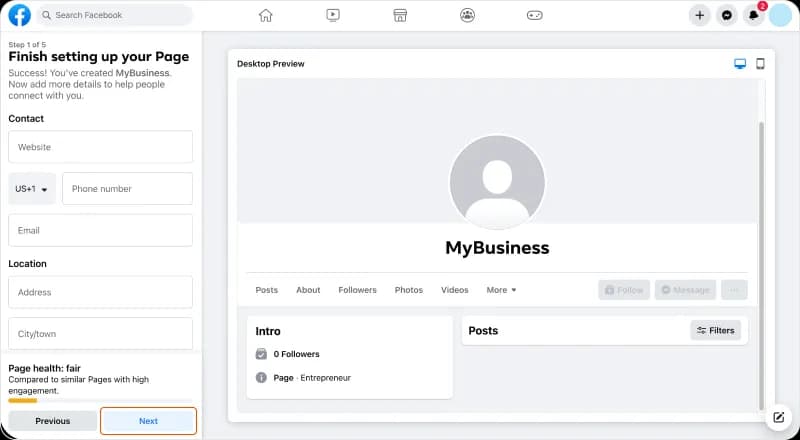
Task: Switch to desktop preview mode
Action: coord(740,64)
